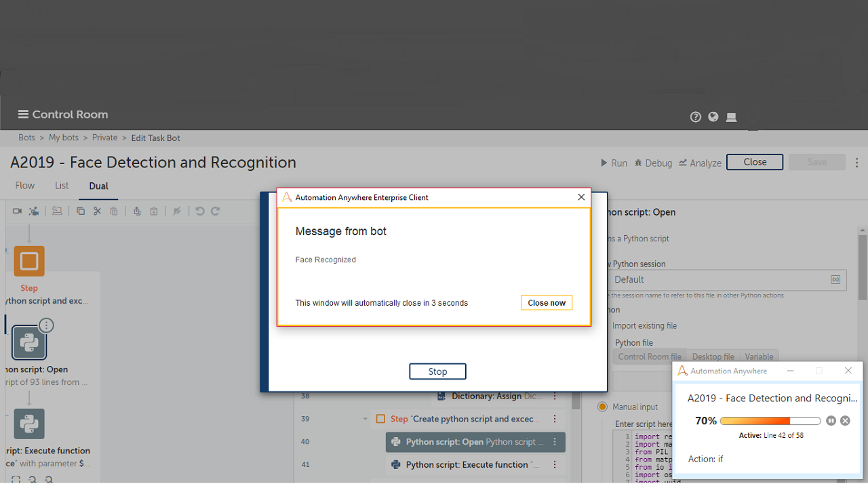The height and width of the screenshot is (488, 868).
Task: Click Close now in the message dialog
Action: [547, 303]
